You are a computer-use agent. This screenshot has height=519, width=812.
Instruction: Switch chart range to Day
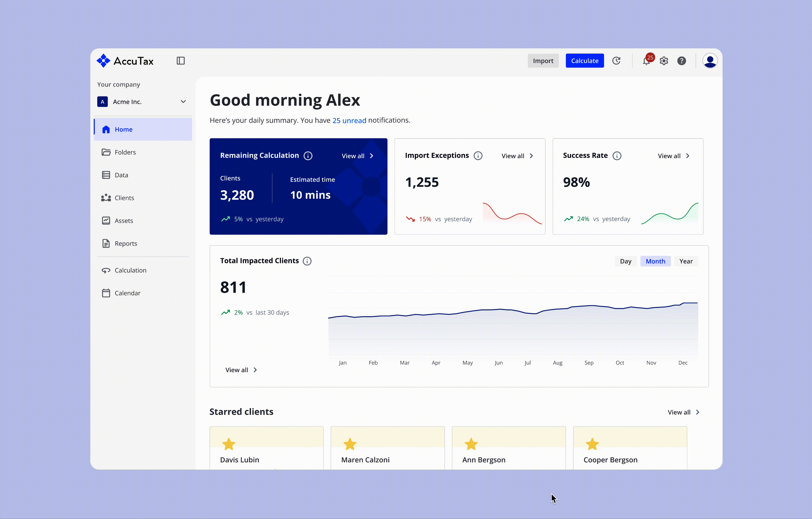point(626,261)
